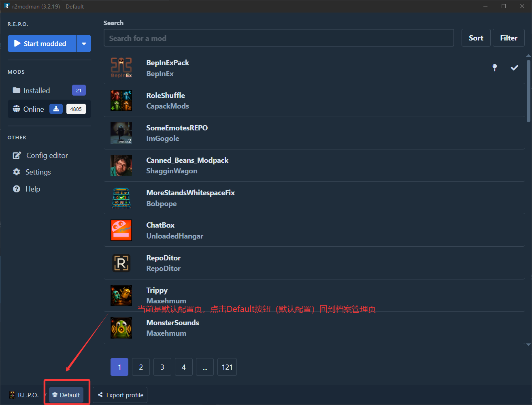Open the Settings page

[38, 172]
